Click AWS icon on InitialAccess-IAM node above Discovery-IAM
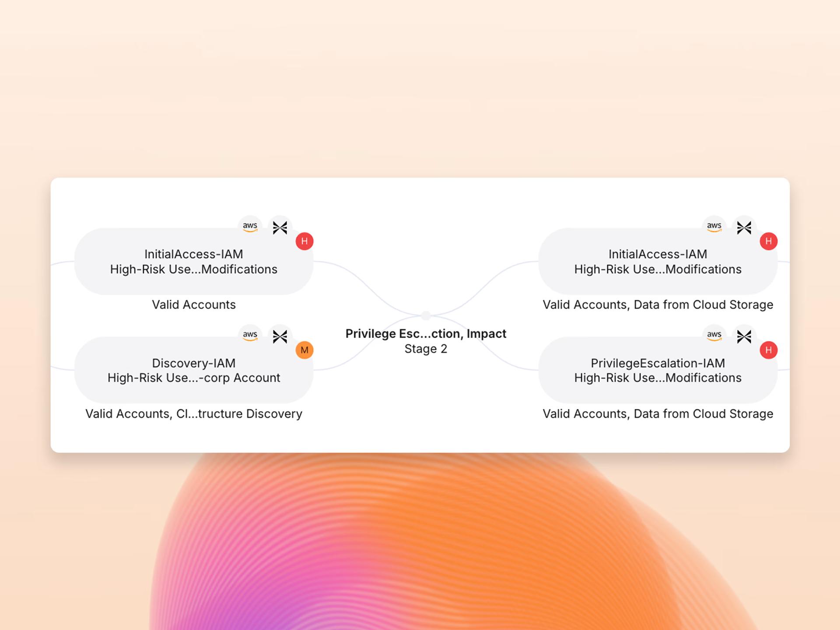Viewport: 840px width, 630px height. [x=250, y=227]
